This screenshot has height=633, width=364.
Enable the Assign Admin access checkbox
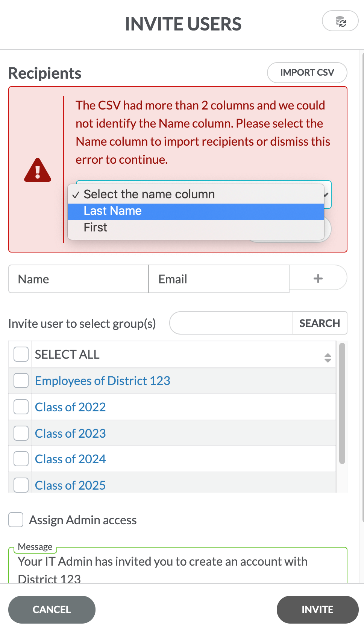(x=16, y=520)
